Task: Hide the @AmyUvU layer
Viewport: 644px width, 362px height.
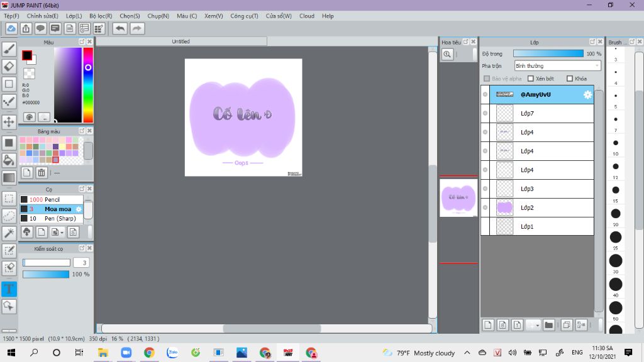Action: (485, 94)
